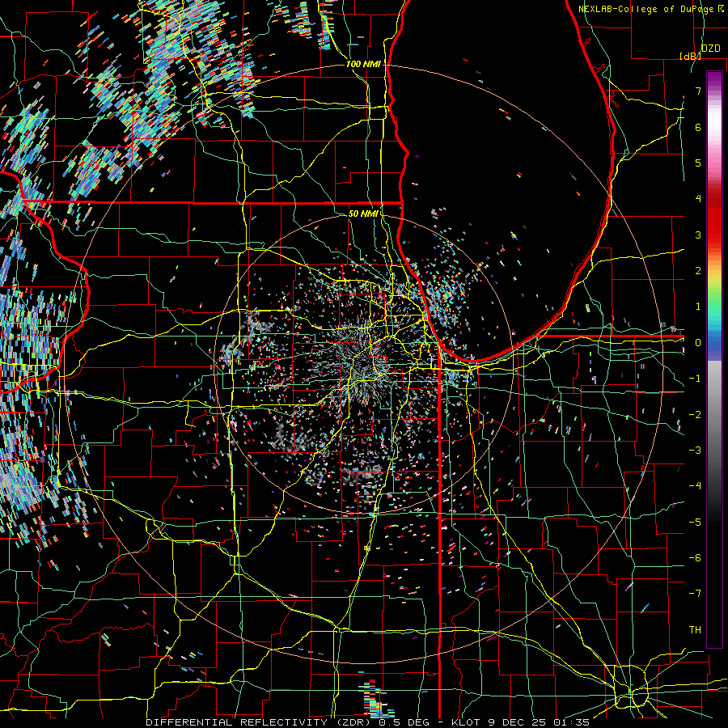Select the -3 dB scale tick label
Viewport: 728px width, 728px height.
695,451
